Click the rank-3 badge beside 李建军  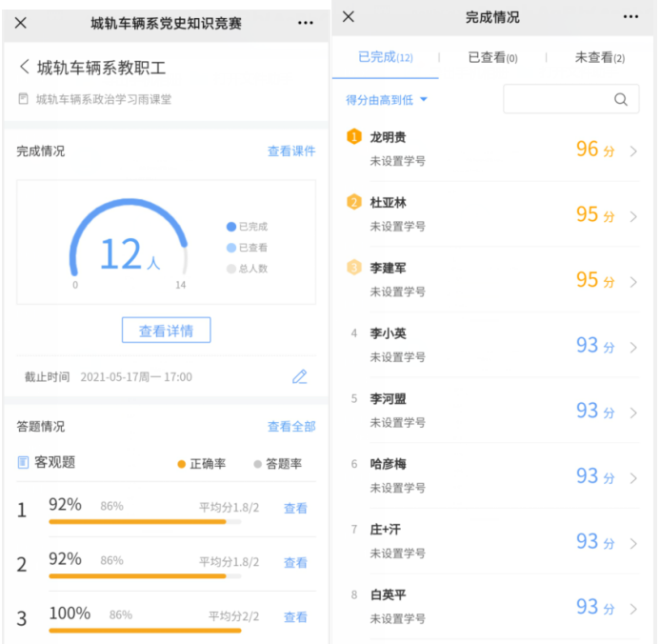[354, 268]
